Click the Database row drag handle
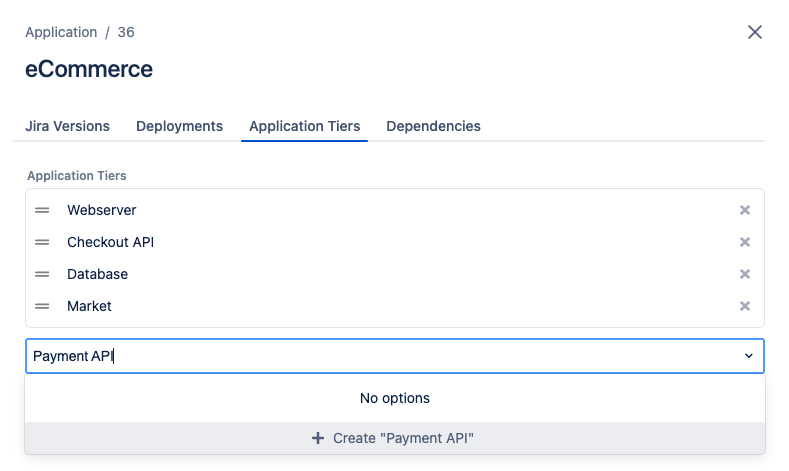Screen dimensions: 789x471 [x=42, y=274]
